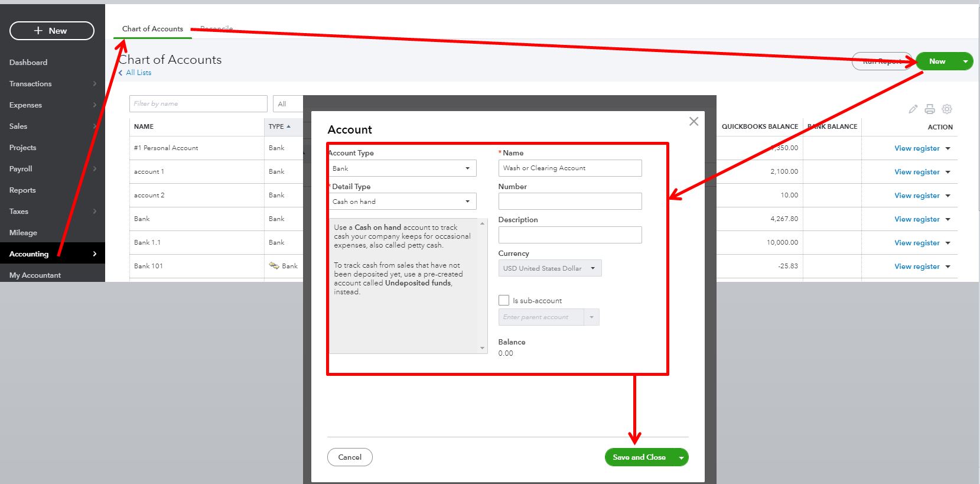980x484 pixels.
Task: Open the action dropdown for #1 Personal Account row
Action: coord(948,148)
